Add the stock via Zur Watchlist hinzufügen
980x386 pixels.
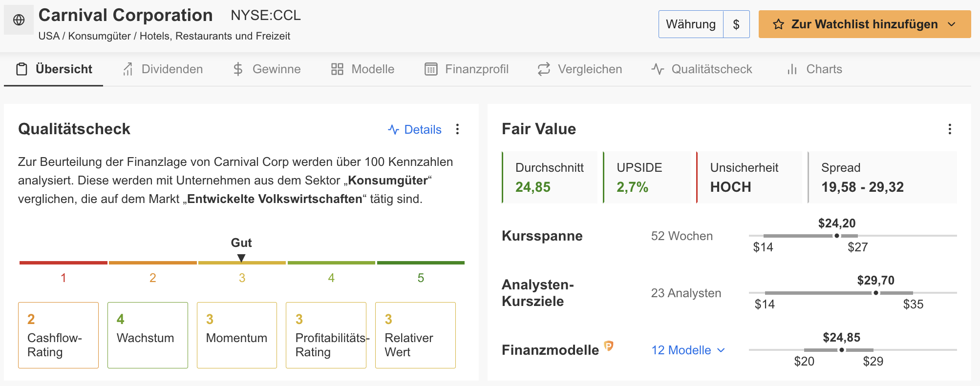[x=864, y=24]
